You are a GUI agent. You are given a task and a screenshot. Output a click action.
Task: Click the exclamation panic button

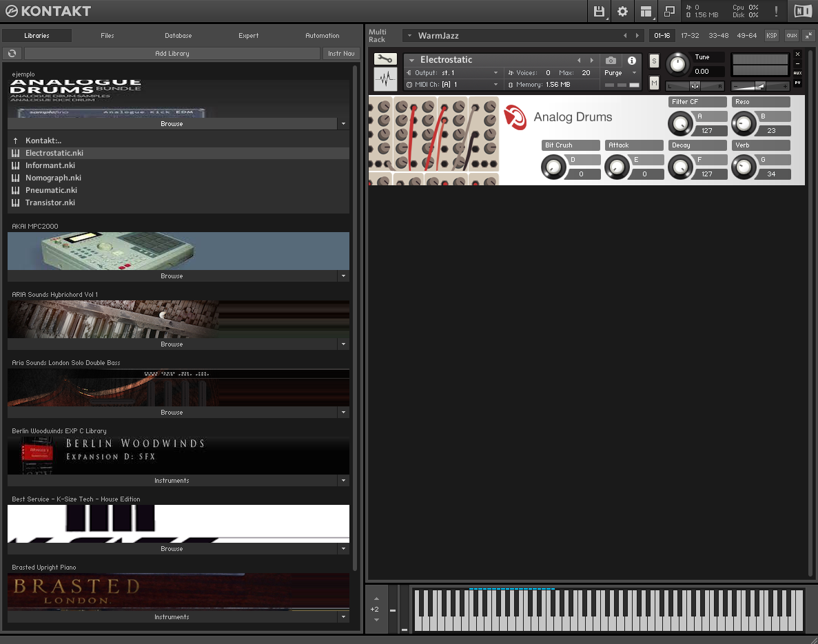click(776, 11)
